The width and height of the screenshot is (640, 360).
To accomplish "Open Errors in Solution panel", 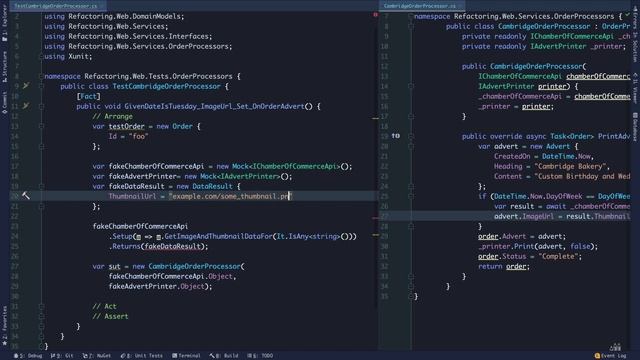I will [635, 35].
